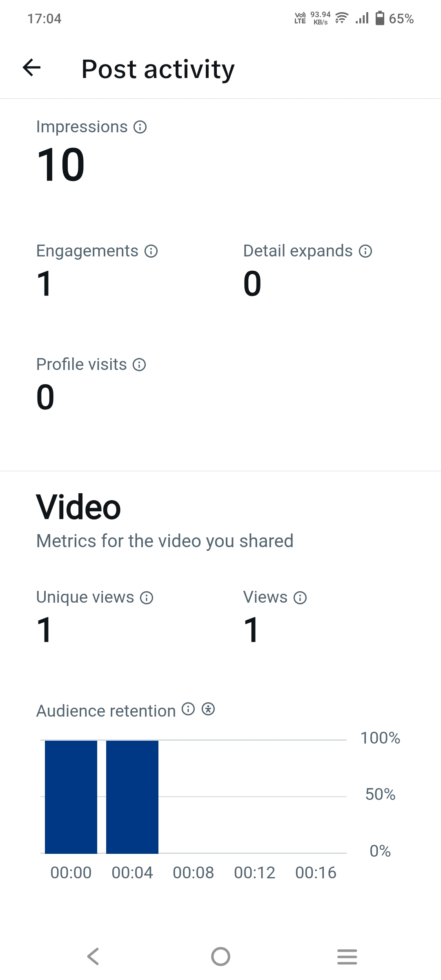Image resolution: width=441 pixels, height=980 pixels.
Task: Tap the 00:16 timeline label
Action: 316,873
